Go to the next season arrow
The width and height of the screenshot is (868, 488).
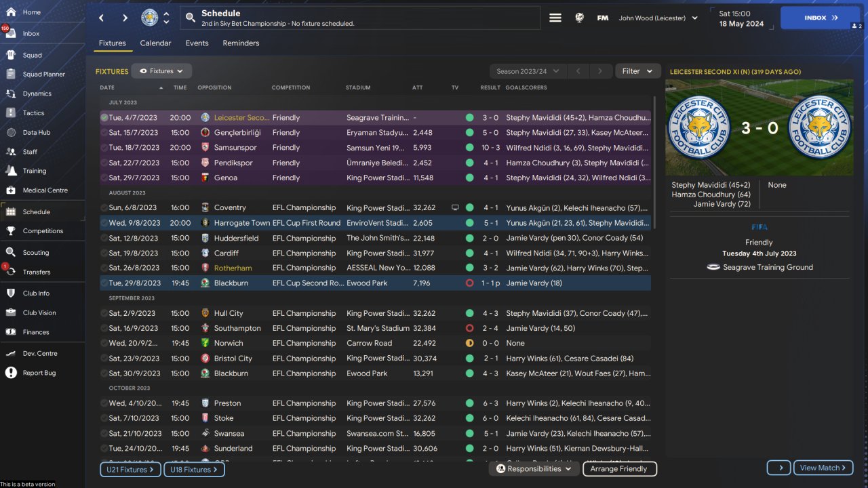coord(600,71)
